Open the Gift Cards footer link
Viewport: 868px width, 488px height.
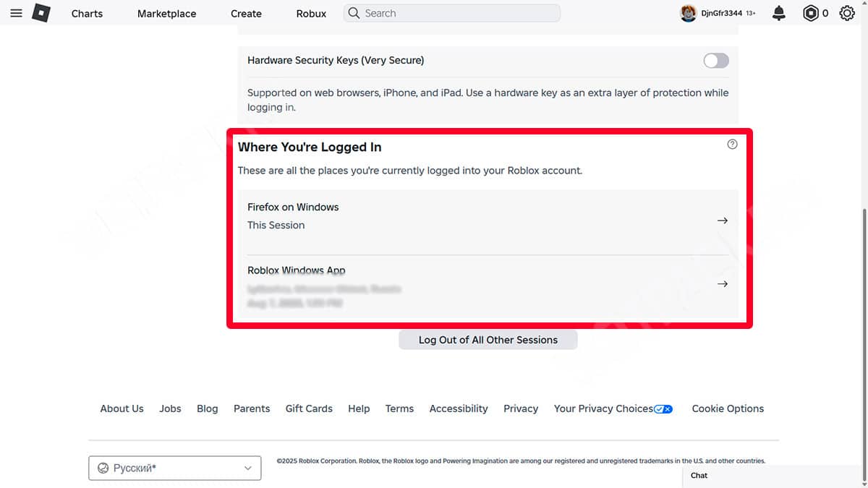pyautogui.click(x=309, y=408)
